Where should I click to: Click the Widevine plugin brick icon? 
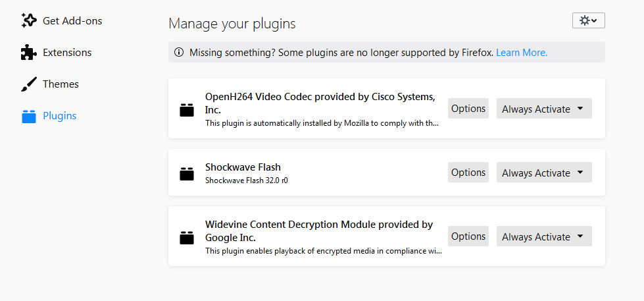pyautogui.click(x=187, y=238)
